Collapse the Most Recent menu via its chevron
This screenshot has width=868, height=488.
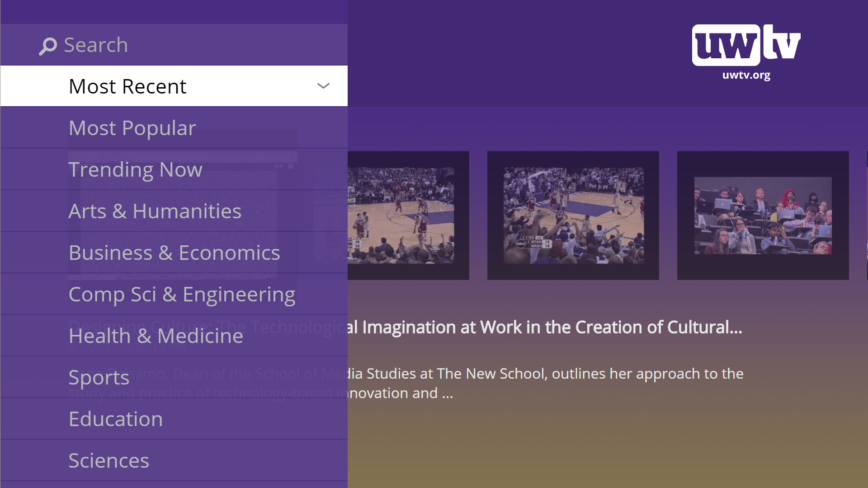click(x=323, y=85)
